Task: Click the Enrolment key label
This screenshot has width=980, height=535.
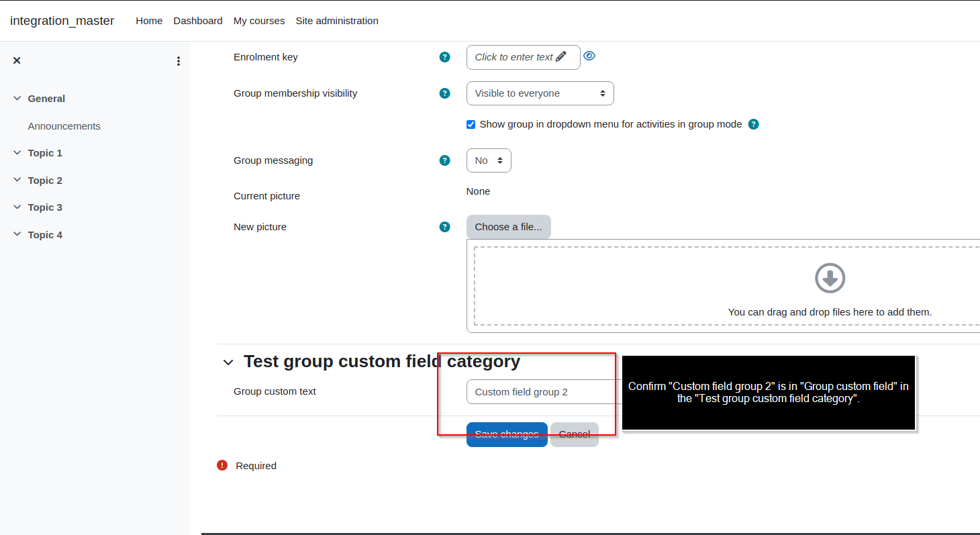Action: (266, 57)
